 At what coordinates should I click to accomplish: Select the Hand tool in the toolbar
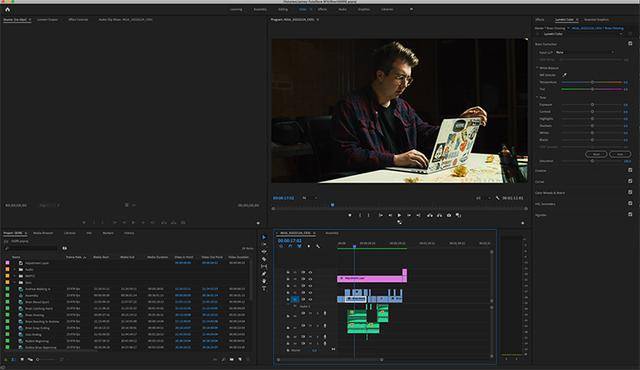point(264,281)
